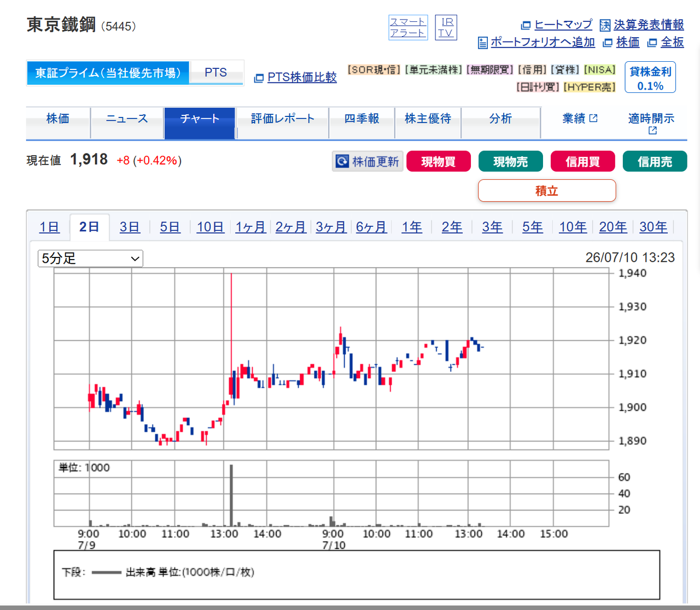Viewport: 700px width, 610px height.
Task: Click the tall 13:00 volume bar
Action: 231,495
